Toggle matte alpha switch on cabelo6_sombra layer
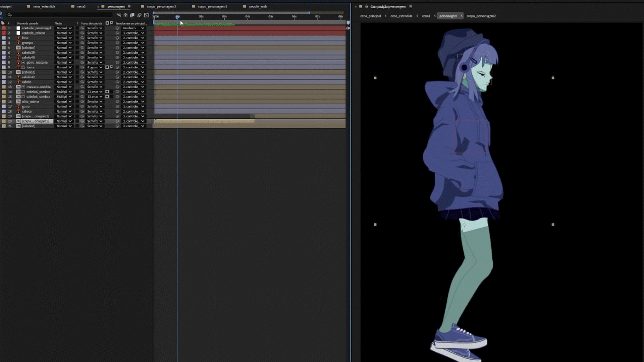The width and height of the screenshot is (644, 362). tap(107, 92)
